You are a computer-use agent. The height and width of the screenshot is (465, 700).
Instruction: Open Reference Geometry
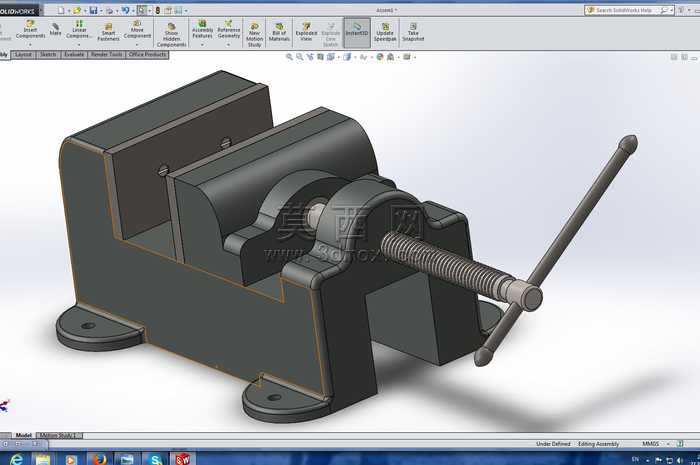point(229,29)
